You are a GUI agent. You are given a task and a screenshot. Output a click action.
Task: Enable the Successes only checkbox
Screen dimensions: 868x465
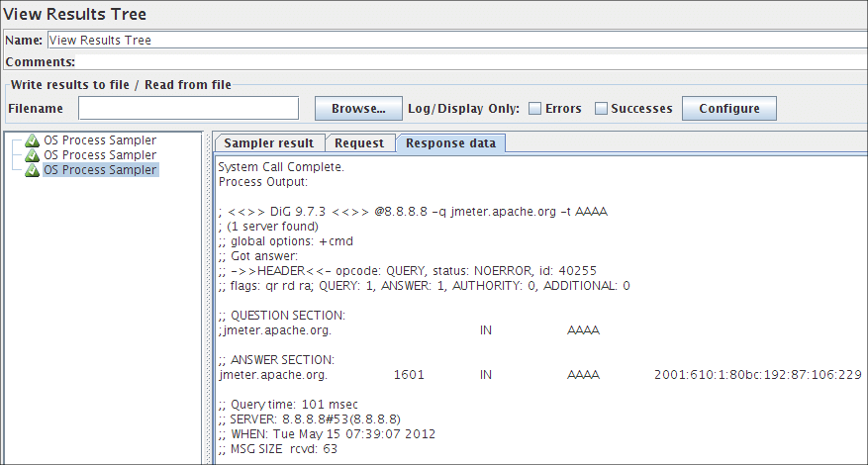pyautogui.click(x=601, y=109)
